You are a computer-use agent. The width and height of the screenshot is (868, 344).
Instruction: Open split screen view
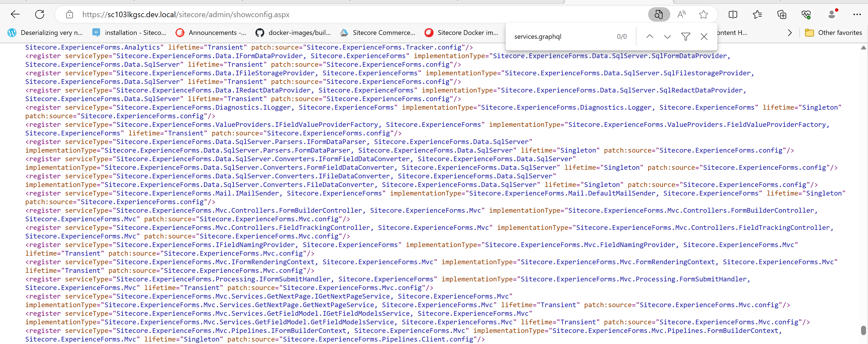coord(733,14)
